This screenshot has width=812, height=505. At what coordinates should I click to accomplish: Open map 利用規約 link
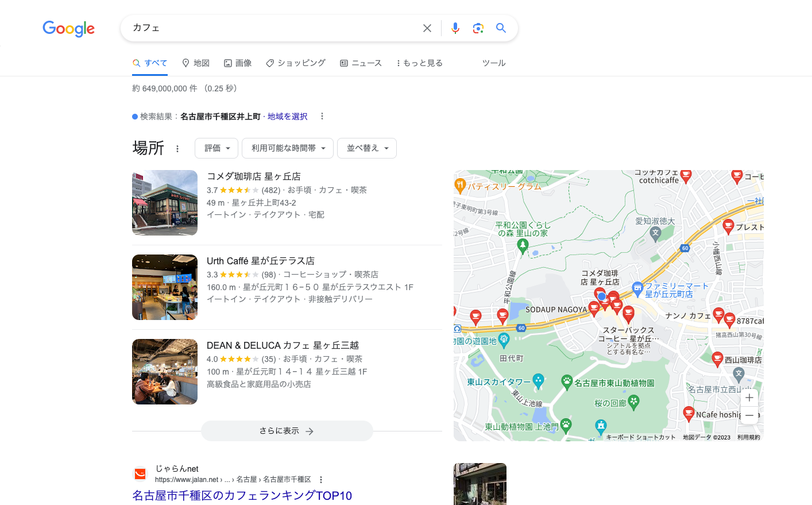coord(749,437)
